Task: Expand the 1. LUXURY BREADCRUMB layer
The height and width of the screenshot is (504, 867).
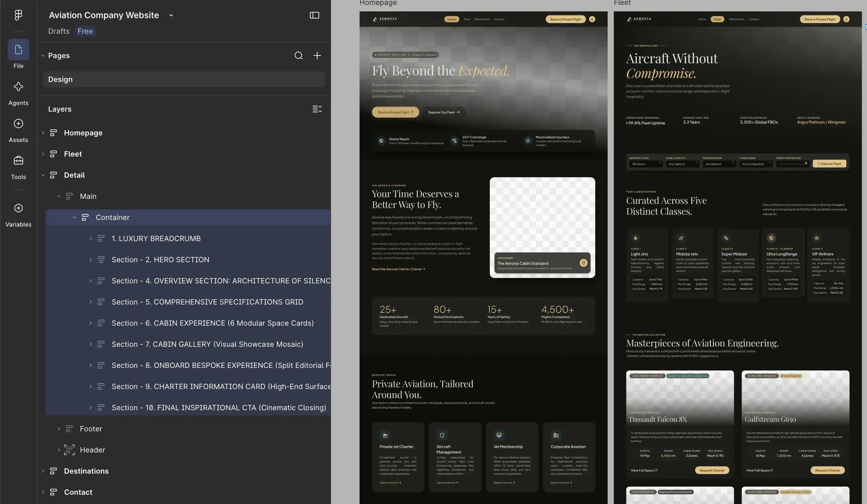Action: pyautogui.click(x=90, y=238)
